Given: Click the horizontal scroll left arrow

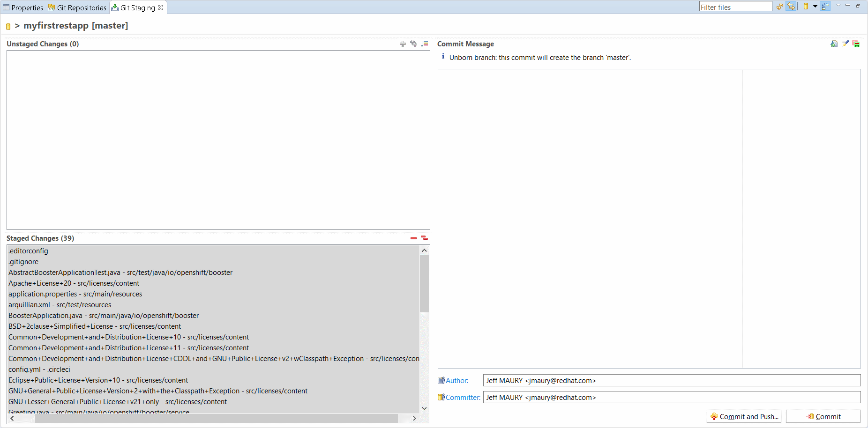Looking at the screenshot, I should pos(12,418).
